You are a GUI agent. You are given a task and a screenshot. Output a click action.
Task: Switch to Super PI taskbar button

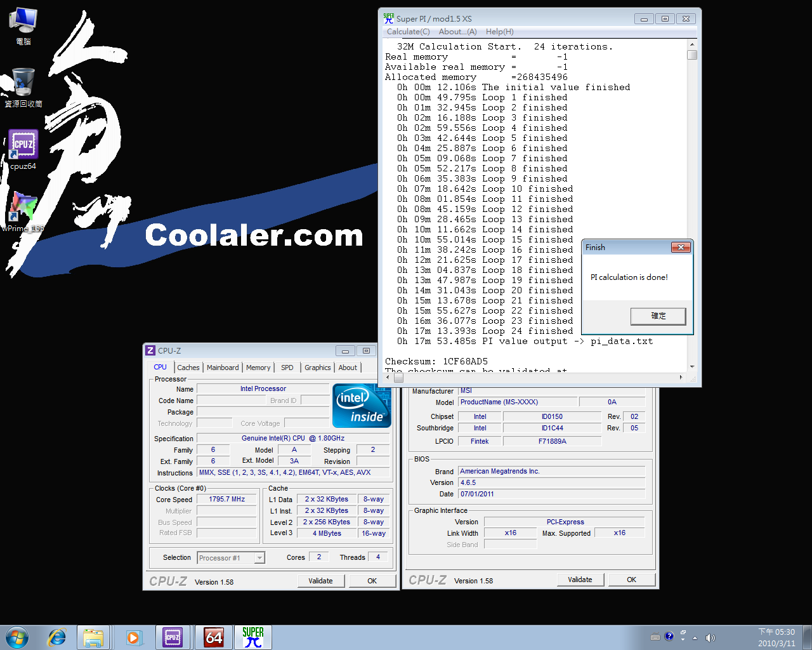pos(253,637)
